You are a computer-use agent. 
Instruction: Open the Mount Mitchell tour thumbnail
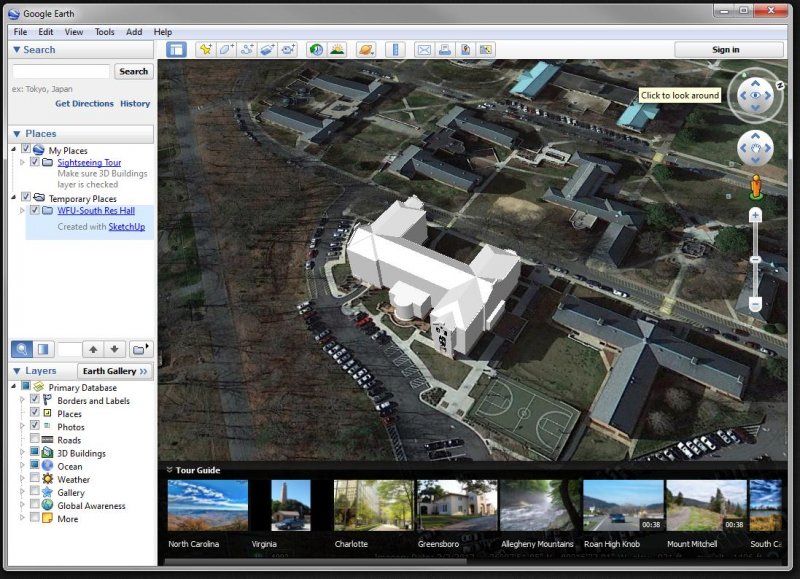click(706, 506)
